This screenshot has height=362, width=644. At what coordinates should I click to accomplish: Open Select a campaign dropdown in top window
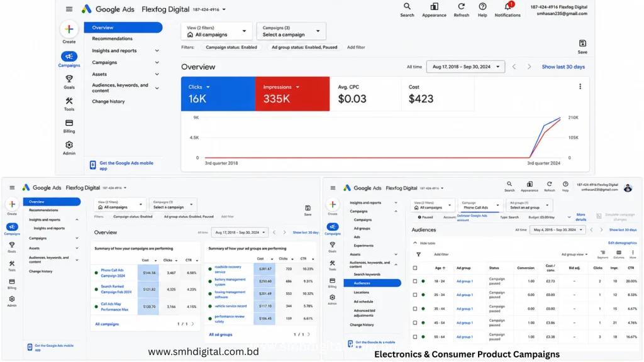click(291, 31)
